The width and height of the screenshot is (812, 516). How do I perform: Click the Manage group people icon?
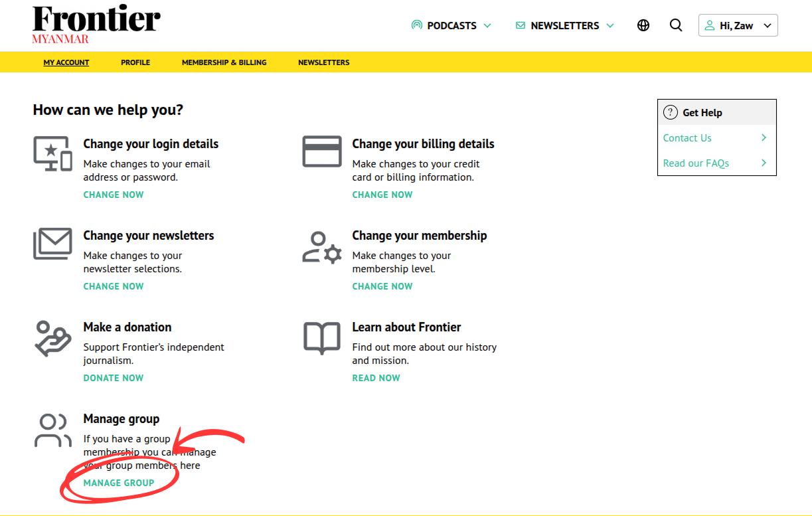(52, 430)
